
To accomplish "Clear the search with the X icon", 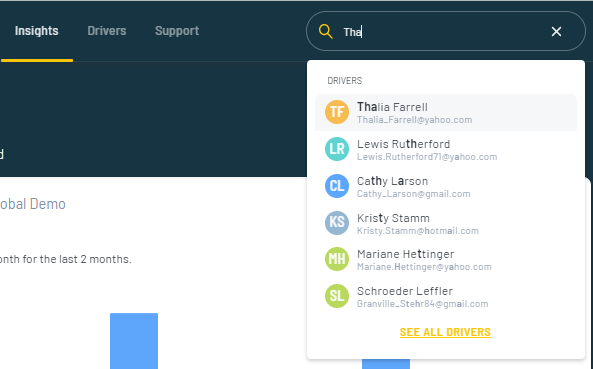I will [x=556, y=31].
